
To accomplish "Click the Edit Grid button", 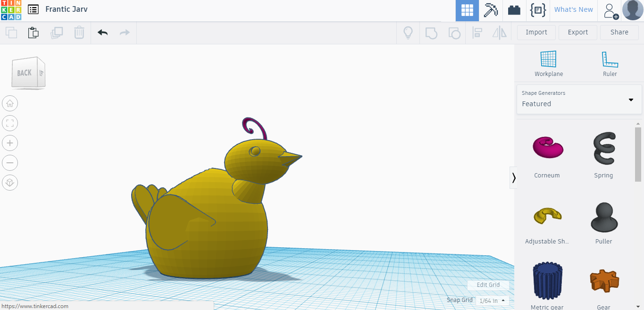I will [488, 285].
